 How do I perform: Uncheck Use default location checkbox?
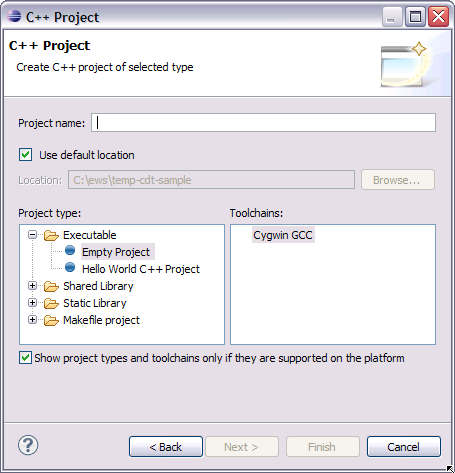pyautogui.click(x=26, y=155)
